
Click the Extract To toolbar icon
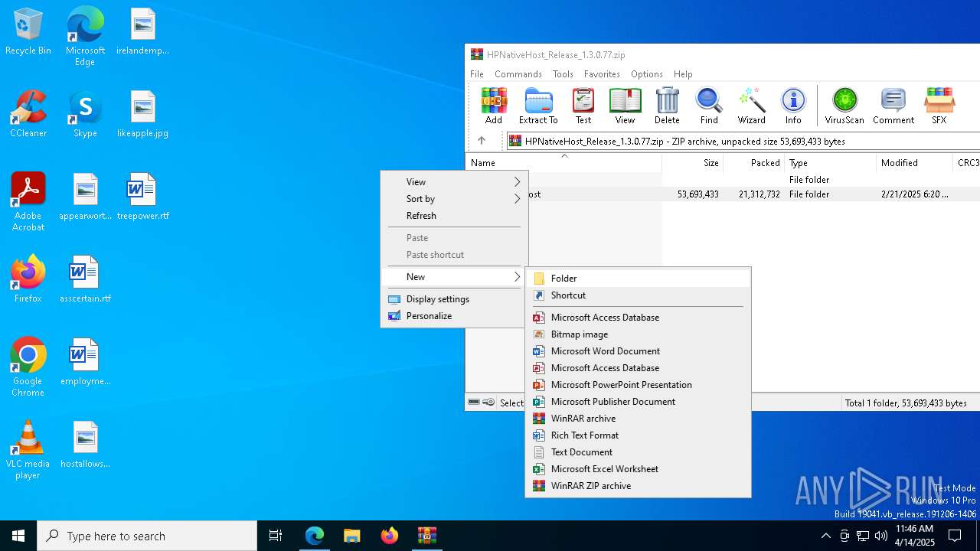(x=538, y=106)
